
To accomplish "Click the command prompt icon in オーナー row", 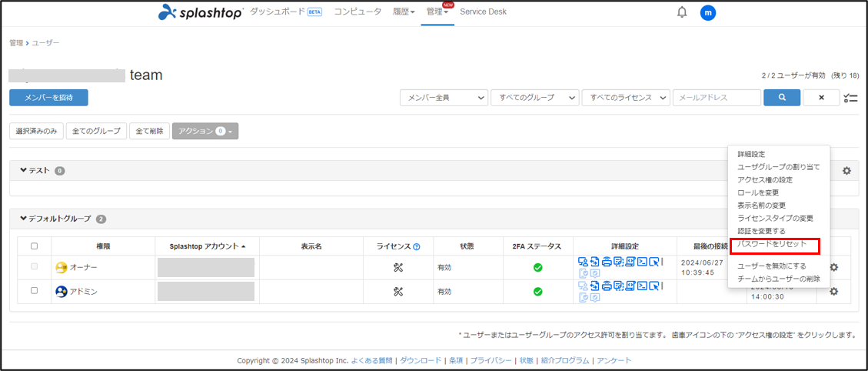I will tap(642, 262).
